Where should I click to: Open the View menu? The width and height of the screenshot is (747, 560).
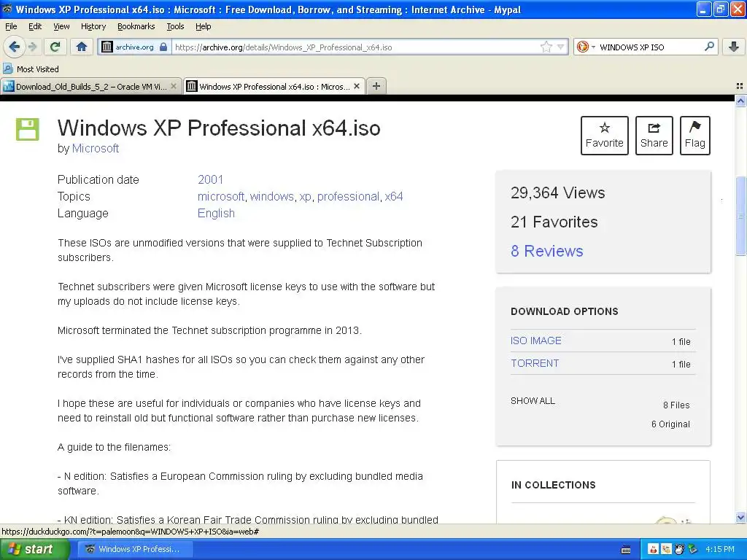pyautogui.click(x=61, y=26)
